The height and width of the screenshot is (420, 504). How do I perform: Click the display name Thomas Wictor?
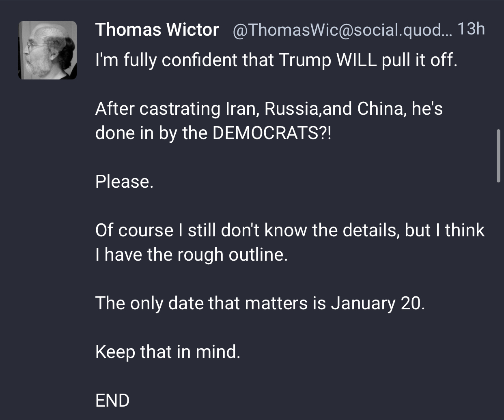157,30
